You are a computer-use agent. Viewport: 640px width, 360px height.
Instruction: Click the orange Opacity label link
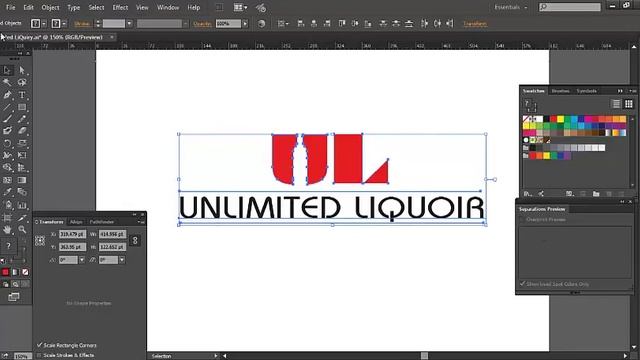202,24
